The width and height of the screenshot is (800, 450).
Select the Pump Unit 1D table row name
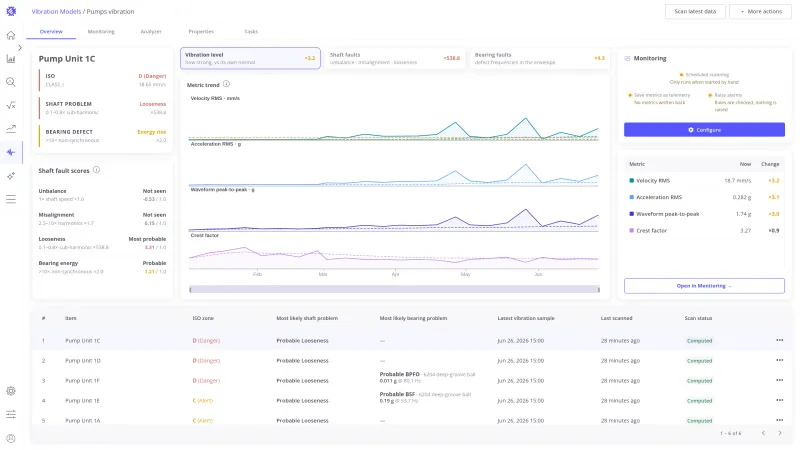point(83,360)
